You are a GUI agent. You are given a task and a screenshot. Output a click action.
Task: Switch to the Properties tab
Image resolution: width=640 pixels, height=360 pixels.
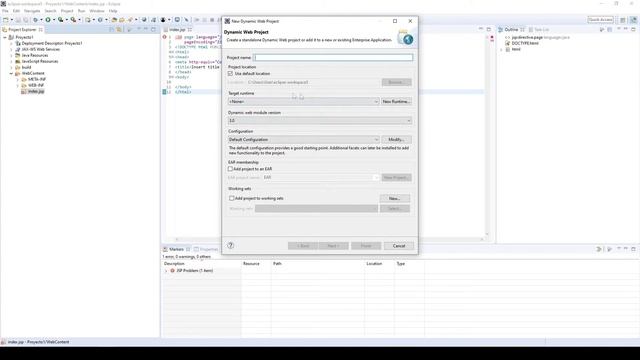click(206, 249)
